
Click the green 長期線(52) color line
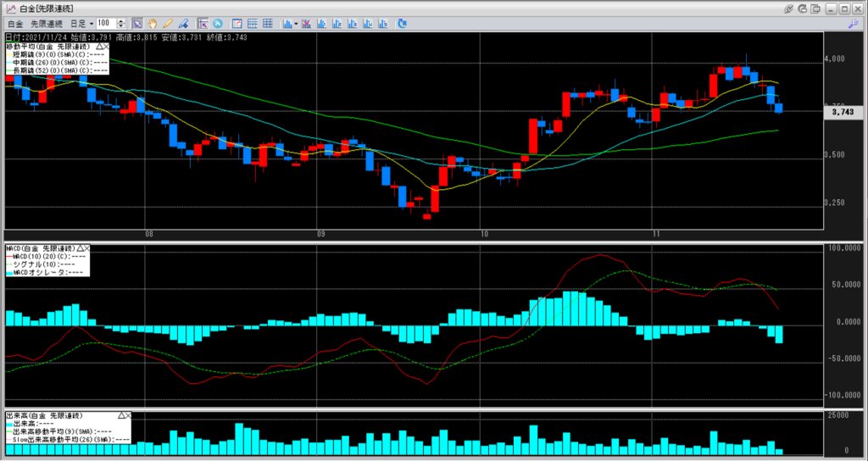coord(8,69)
